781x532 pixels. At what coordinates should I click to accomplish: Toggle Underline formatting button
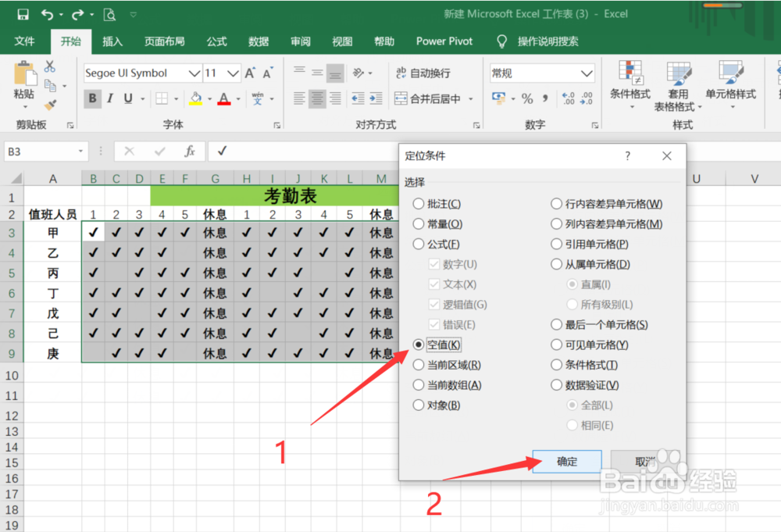click(x=128, y=98)
